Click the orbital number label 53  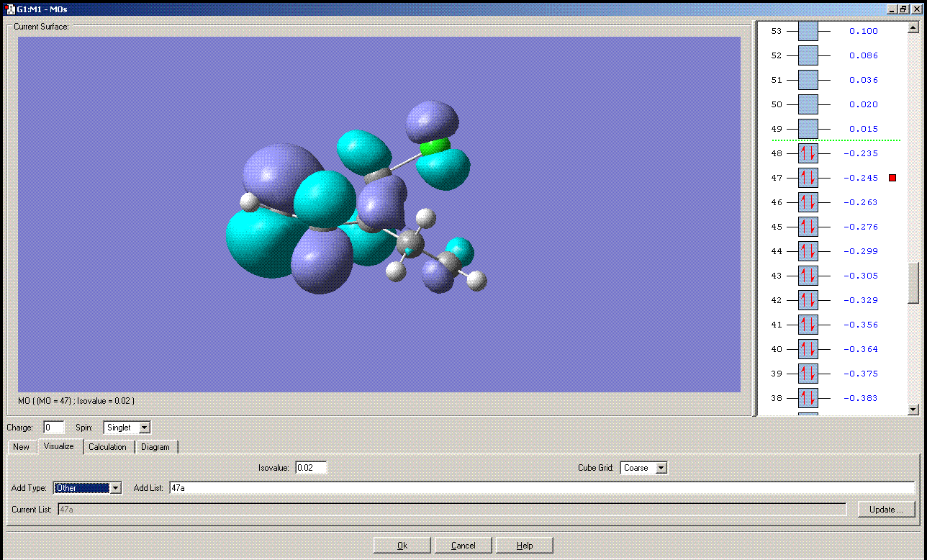[x=777, y=31]
